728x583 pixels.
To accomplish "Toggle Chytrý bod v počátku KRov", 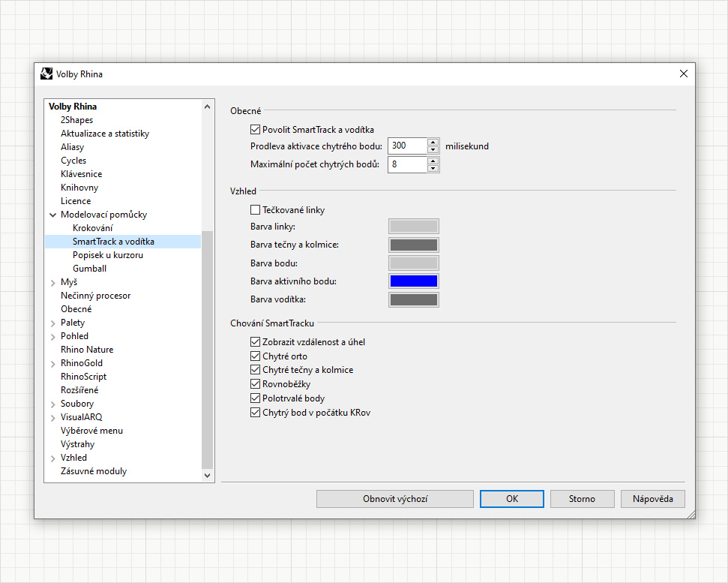I will pos(255,413).
